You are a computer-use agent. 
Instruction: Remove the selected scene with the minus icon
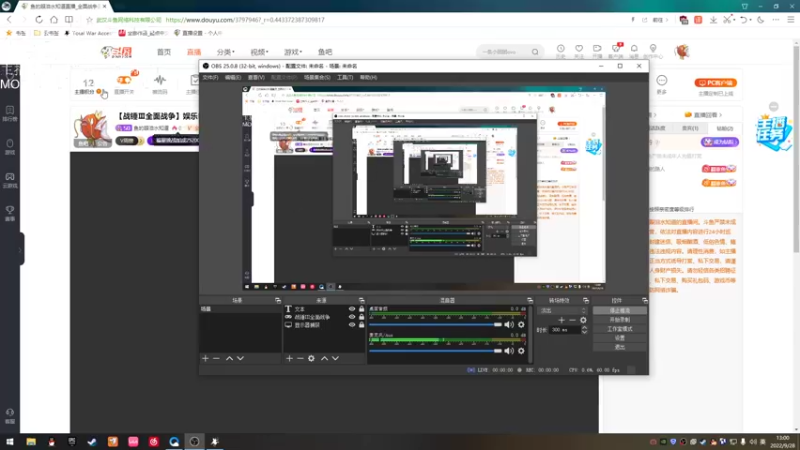[x=216, y=358]
